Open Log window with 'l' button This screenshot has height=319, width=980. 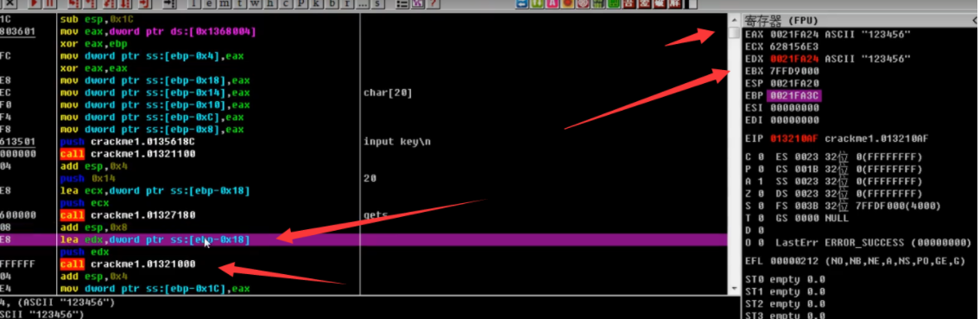[193, 3]
